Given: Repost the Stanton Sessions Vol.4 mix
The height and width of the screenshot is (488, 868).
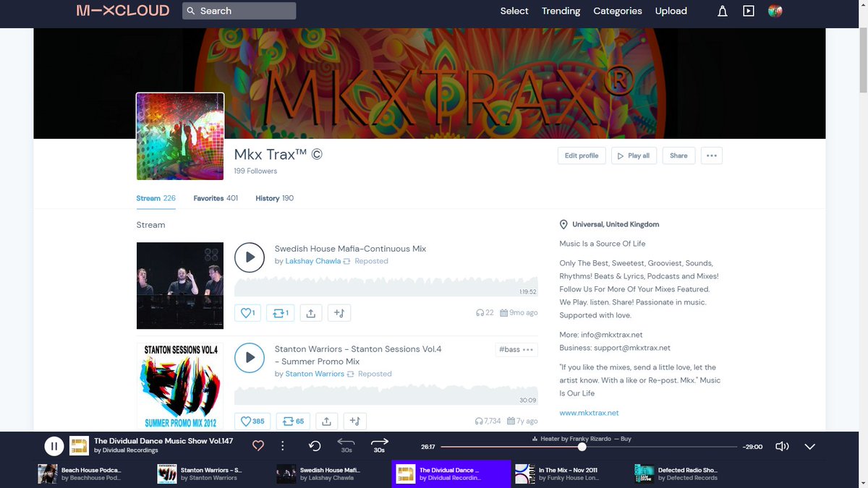Looking at the screenshot, I should point(292,421).
